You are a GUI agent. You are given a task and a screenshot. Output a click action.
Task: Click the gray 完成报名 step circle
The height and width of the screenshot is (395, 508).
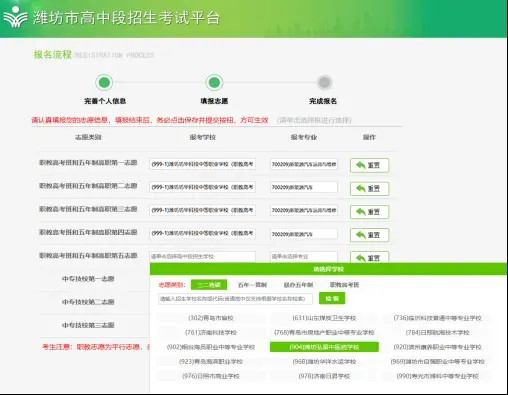point(324,82)
